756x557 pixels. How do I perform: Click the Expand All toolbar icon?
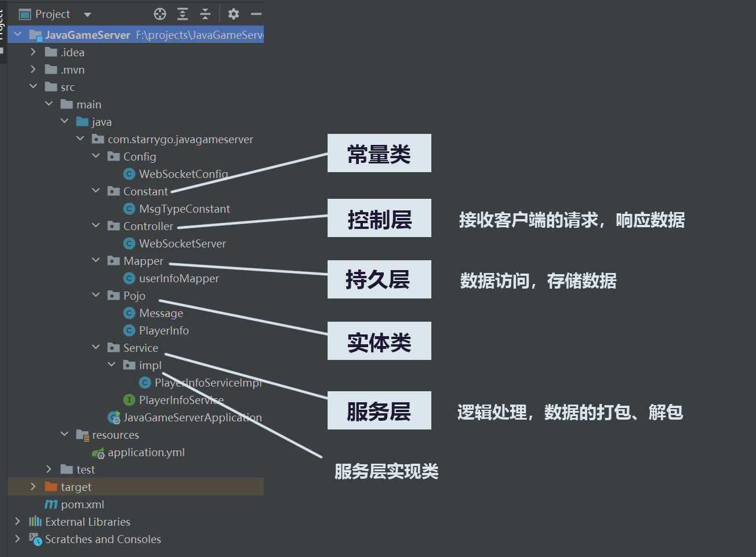[x=182, y=13]
